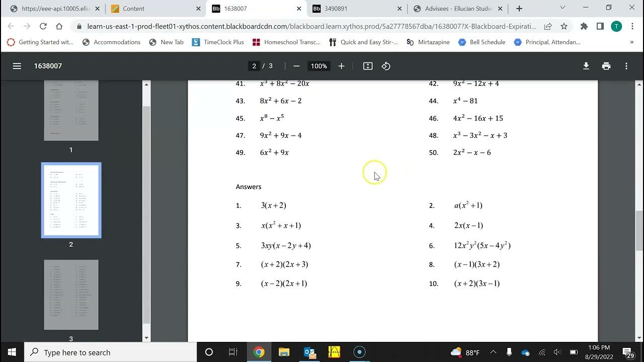Click the thumbnail panel scroll down arrow
Viewport: 644px width, 362px height.
(146, 338)
